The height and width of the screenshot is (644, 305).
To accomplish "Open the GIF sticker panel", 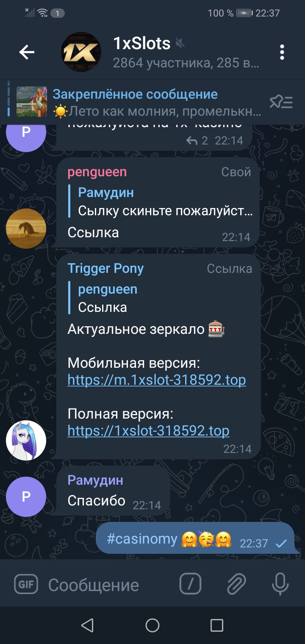I will pyautogui.click(x=26, y=585).
